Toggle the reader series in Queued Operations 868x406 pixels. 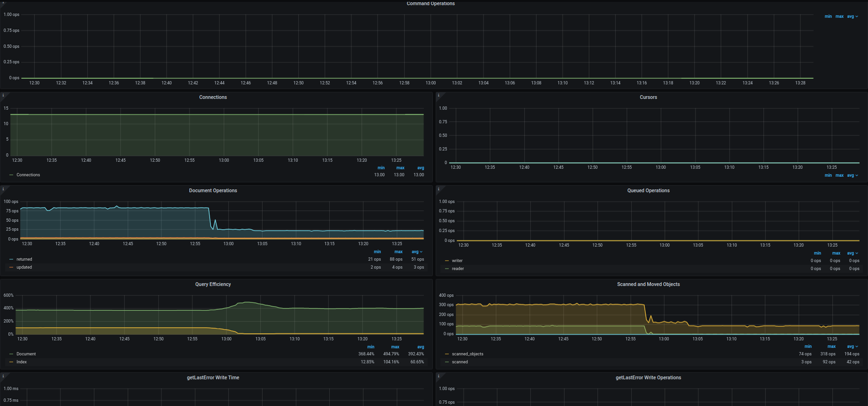[458, 269]
